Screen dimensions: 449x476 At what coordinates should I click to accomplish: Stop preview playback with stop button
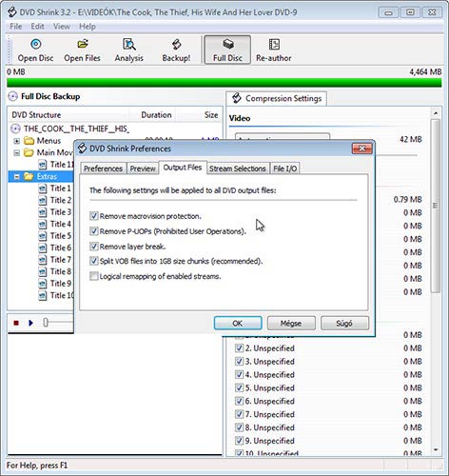(16, 323)
